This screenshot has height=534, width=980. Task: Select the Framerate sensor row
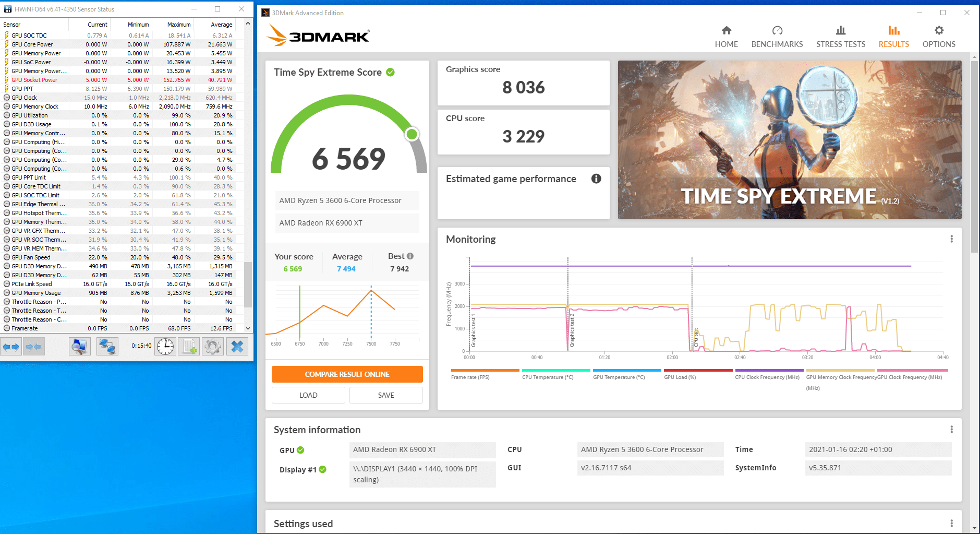pos(118,328)
